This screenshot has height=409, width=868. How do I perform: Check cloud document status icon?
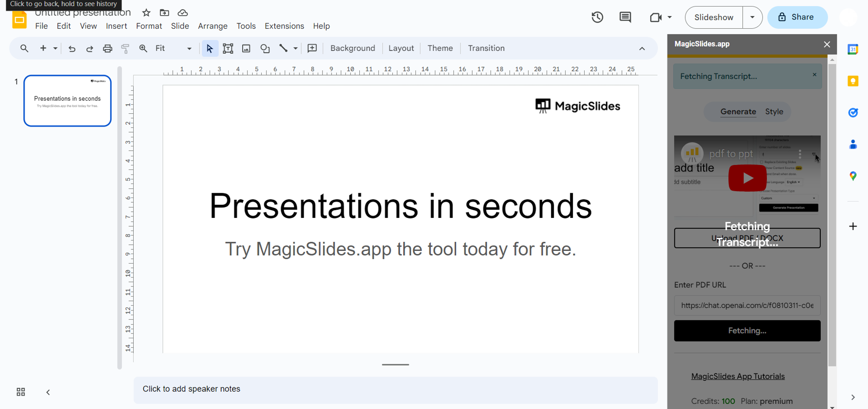click(x=183, y=13)
